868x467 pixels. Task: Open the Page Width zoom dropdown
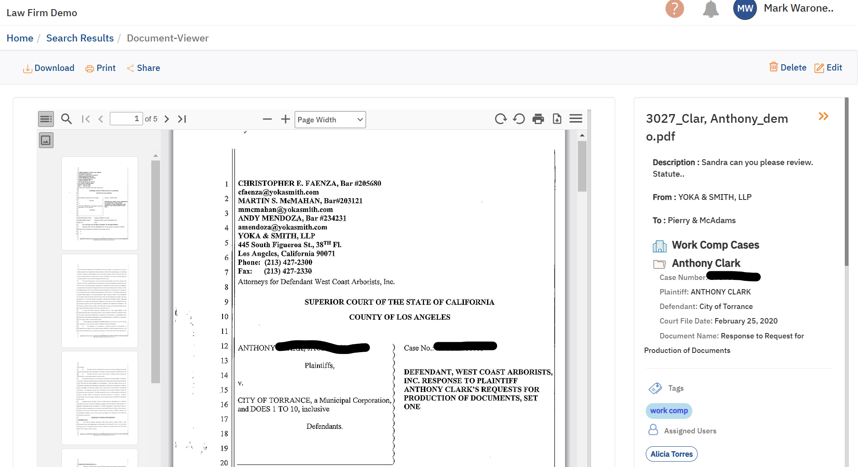(330, 119)
